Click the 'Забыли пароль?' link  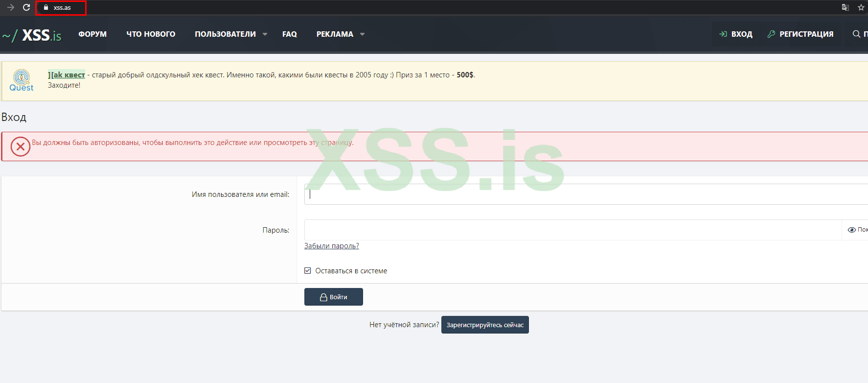332,246
